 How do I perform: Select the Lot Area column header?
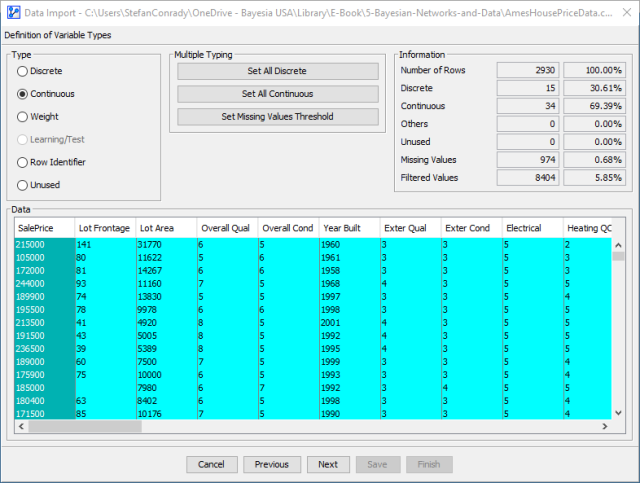pos(167,228)
